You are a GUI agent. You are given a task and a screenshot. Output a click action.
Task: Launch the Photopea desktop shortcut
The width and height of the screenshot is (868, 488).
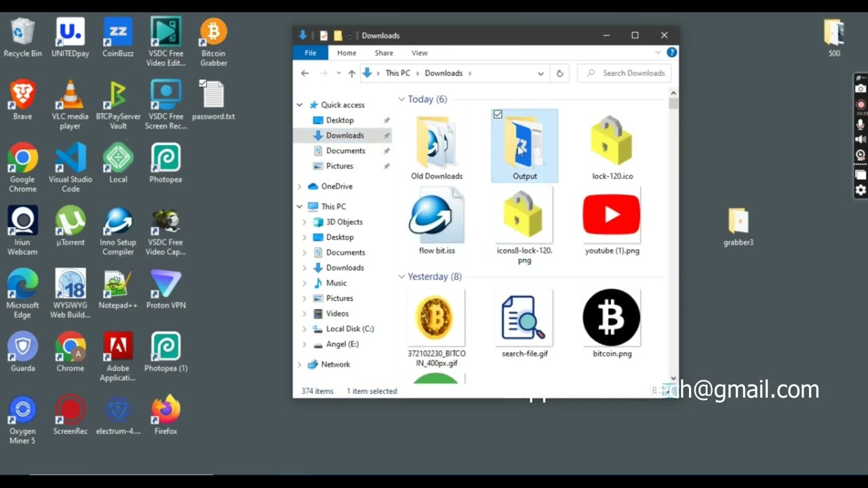coord(165,163)
